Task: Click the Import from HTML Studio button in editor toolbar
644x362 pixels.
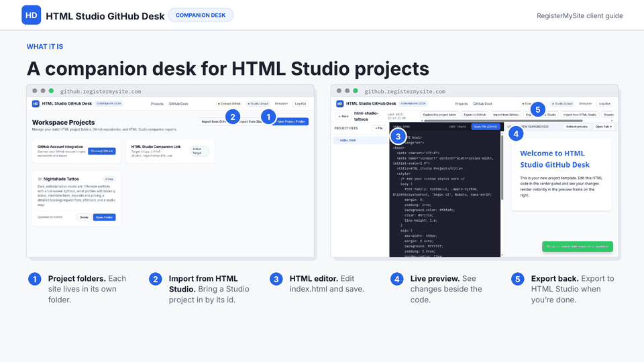Action: [x=580, y=115]
